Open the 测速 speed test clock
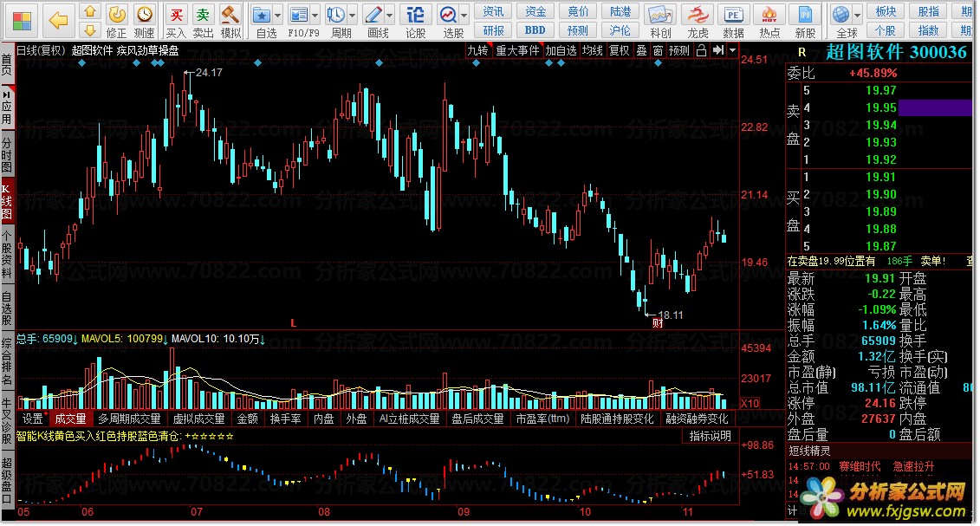 tap(145, 14)
